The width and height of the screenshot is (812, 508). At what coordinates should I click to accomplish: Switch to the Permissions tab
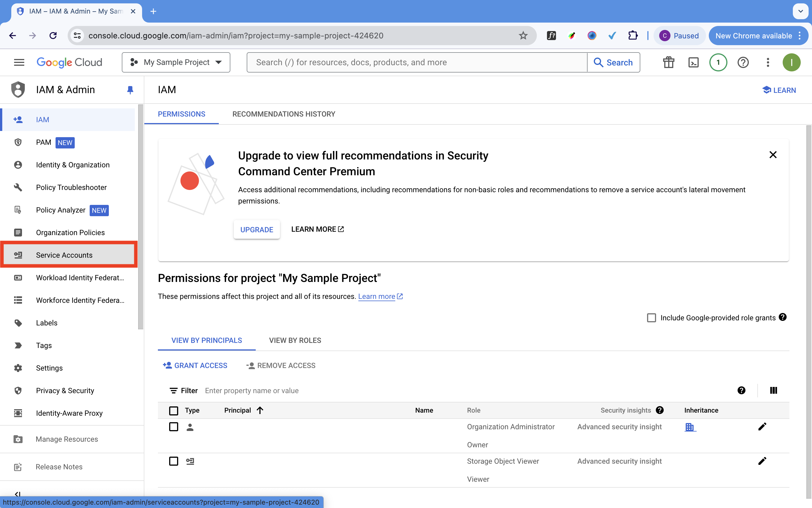pos(182,114)
